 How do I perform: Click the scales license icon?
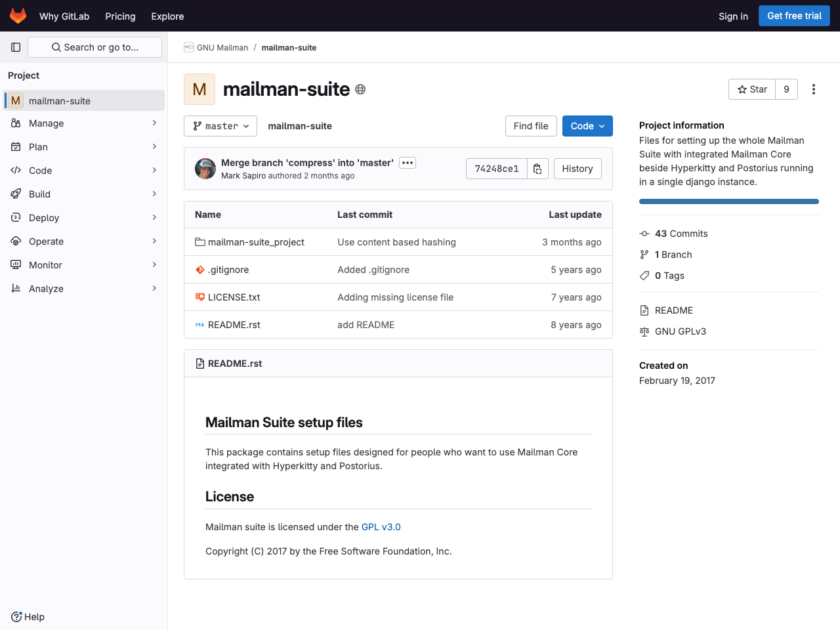[644, 331]
